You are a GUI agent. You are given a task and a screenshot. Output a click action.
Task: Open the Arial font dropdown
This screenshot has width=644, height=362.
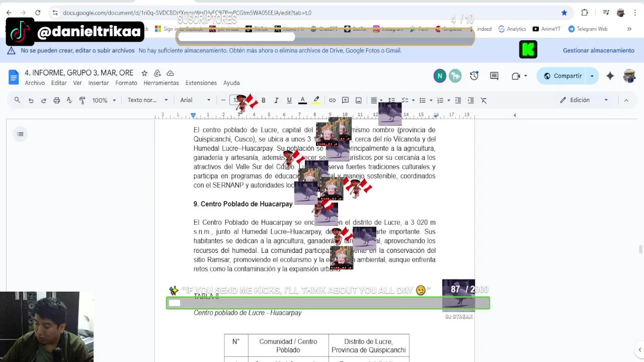click(195, 100)
